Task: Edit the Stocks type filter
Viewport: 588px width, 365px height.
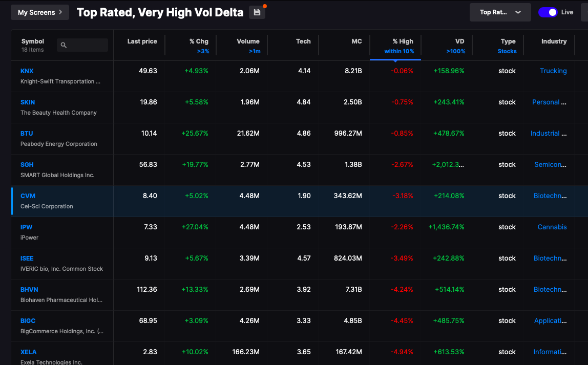Action: (507, 51)
